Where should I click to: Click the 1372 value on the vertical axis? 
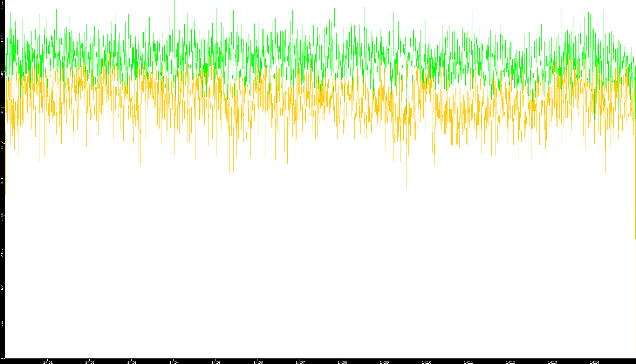[x=2, y=289]
